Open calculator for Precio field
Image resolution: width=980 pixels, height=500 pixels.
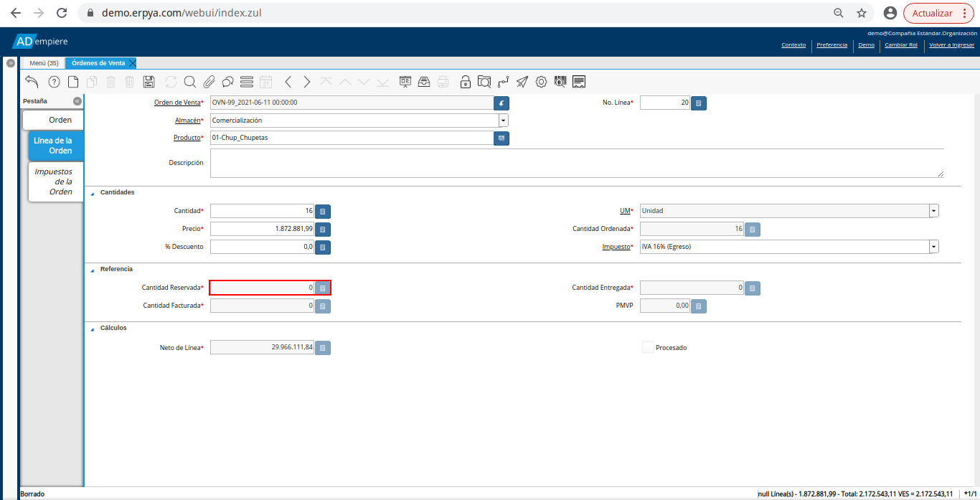(323, 229)
